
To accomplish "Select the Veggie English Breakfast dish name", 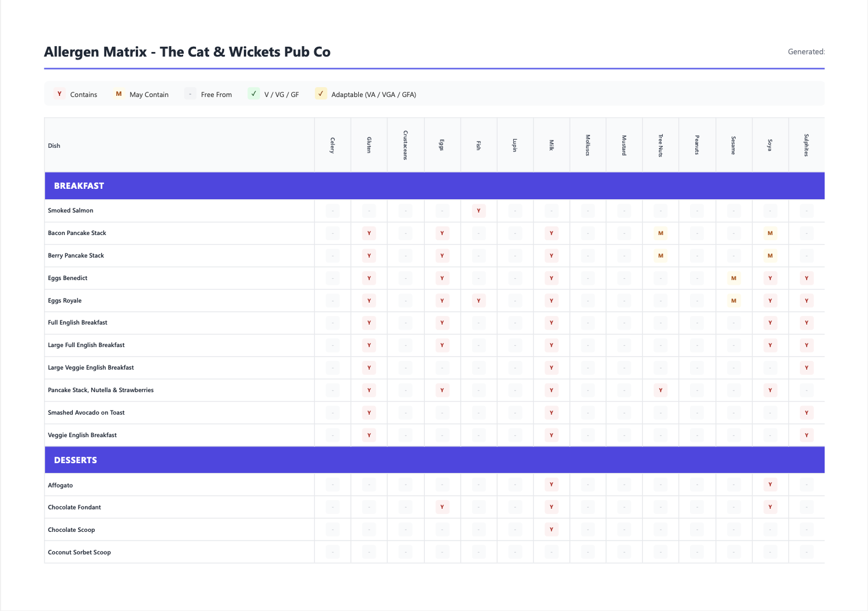I will [x=82, y=435].
